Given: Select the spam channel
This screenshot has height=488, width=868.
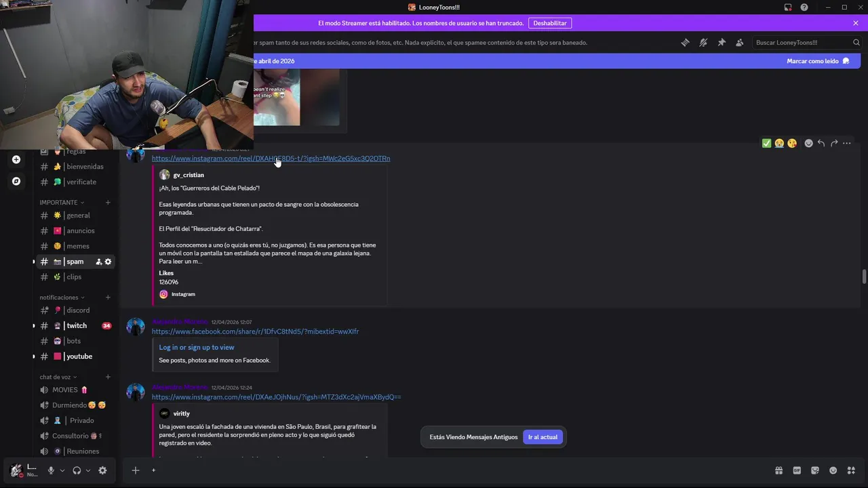Looking at the screenshot, I should click(x=75, y=262).
